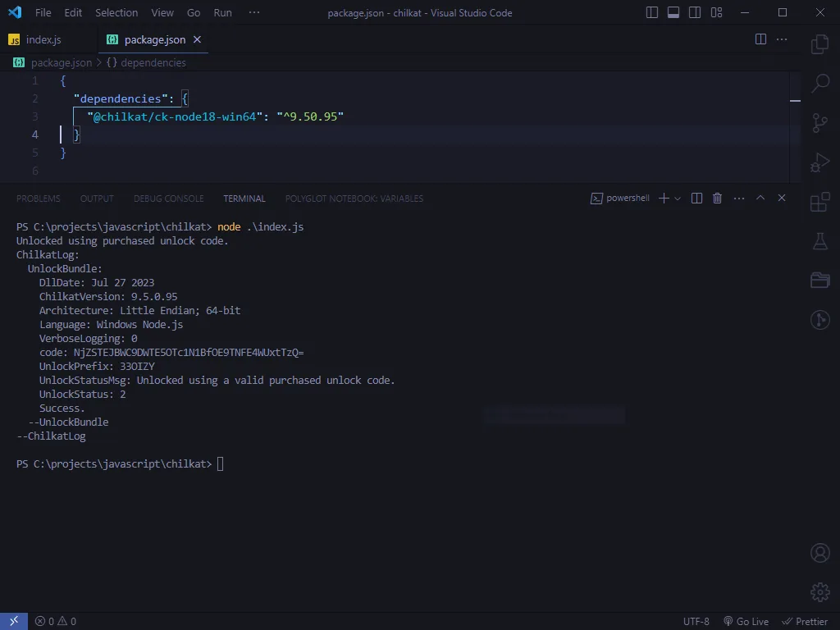Click Prettier status bar item
The height and width of the screenshot is (630, 840).
point(805,622)
